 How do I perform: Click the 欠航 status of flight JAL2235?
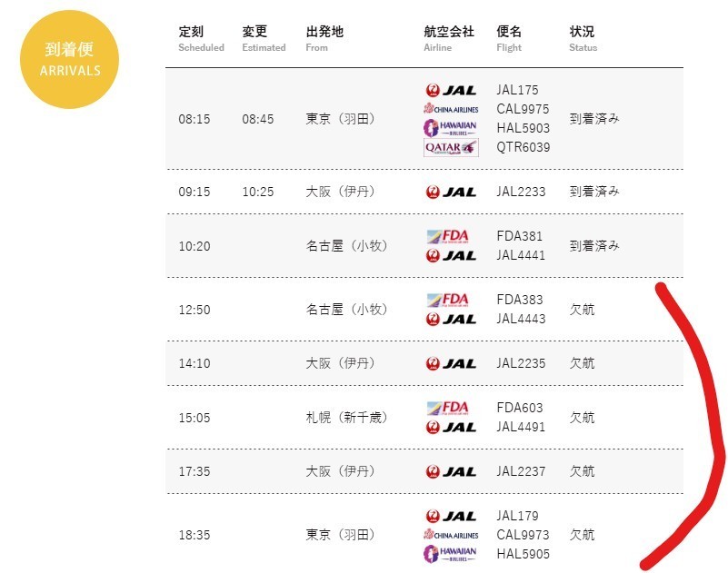[582, 363]
